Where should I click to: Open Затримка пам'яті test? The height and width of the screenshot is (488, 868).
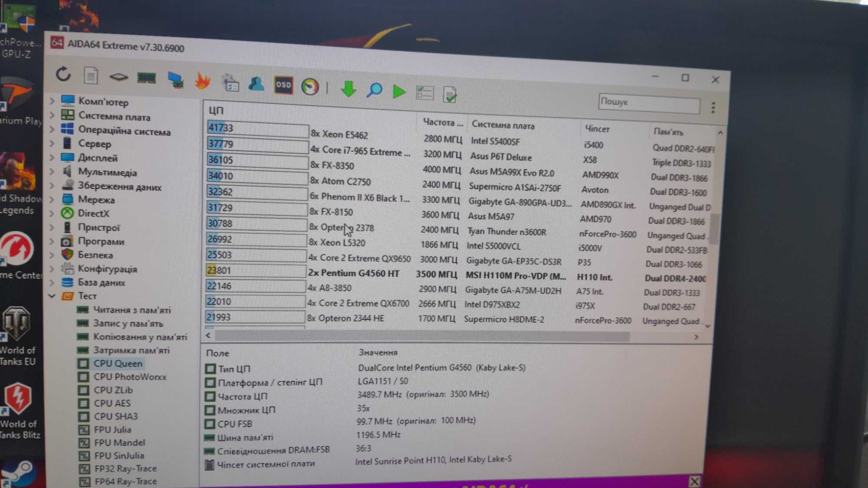[x=131, y=350]
